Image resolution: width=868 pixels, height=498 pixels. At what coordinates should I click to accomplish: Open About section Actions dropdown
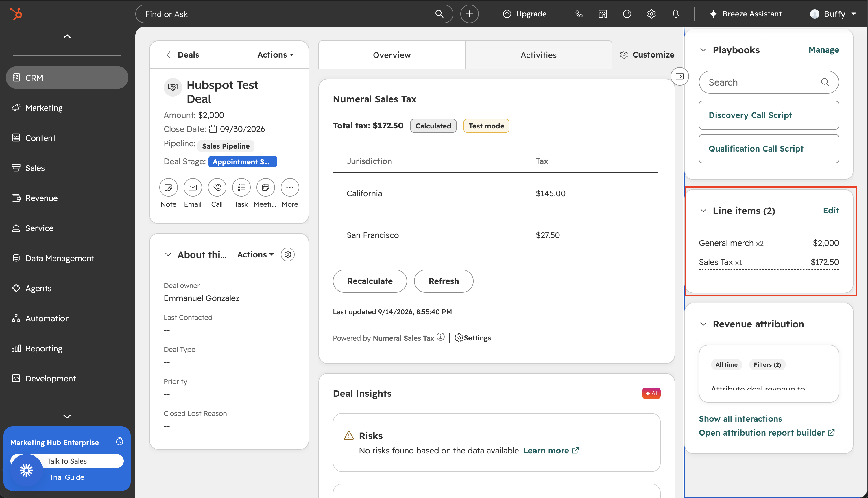(255, 254)
